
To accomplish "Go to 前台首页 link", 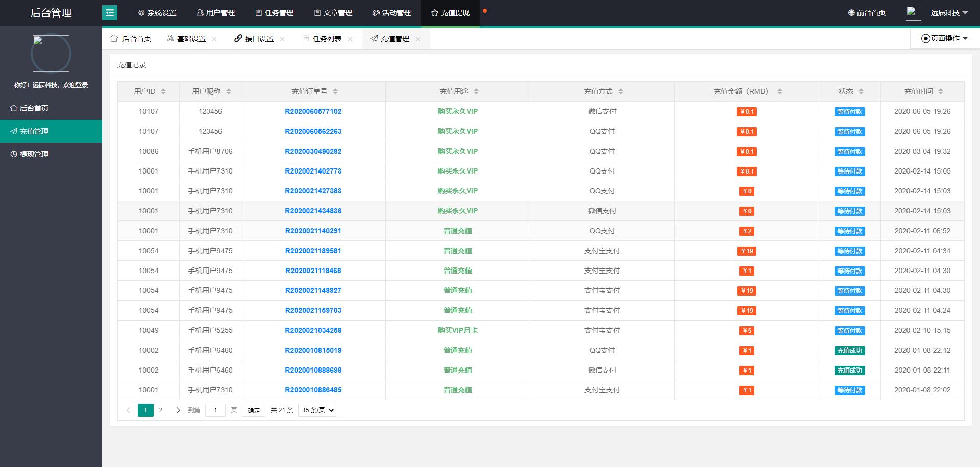I will click(x=867, y=13).
